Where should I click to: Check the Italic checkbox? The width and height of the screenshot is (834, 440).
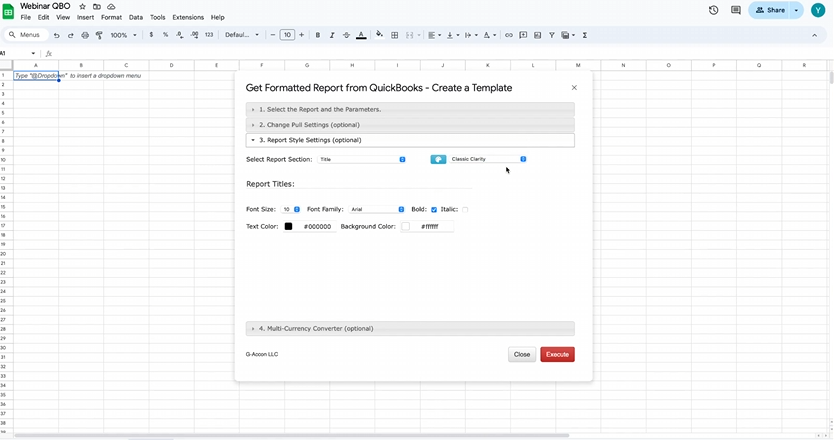(x=465, y=210)
